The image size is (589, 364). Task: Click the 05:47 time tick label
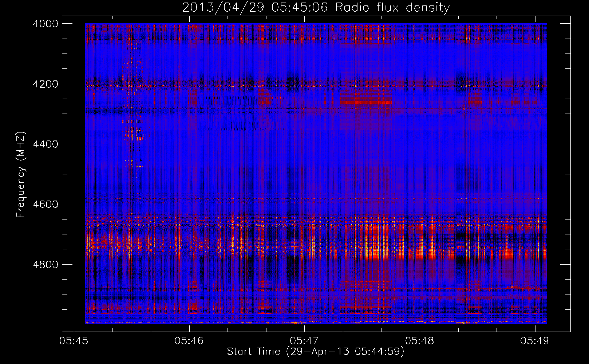pos(304,341)
